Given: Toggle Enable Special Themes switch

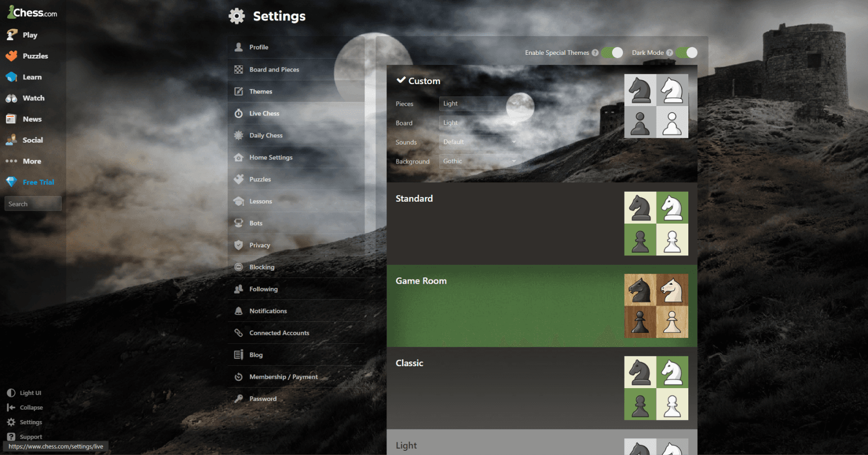Looking at the screenshot, I should pos(612,52).
